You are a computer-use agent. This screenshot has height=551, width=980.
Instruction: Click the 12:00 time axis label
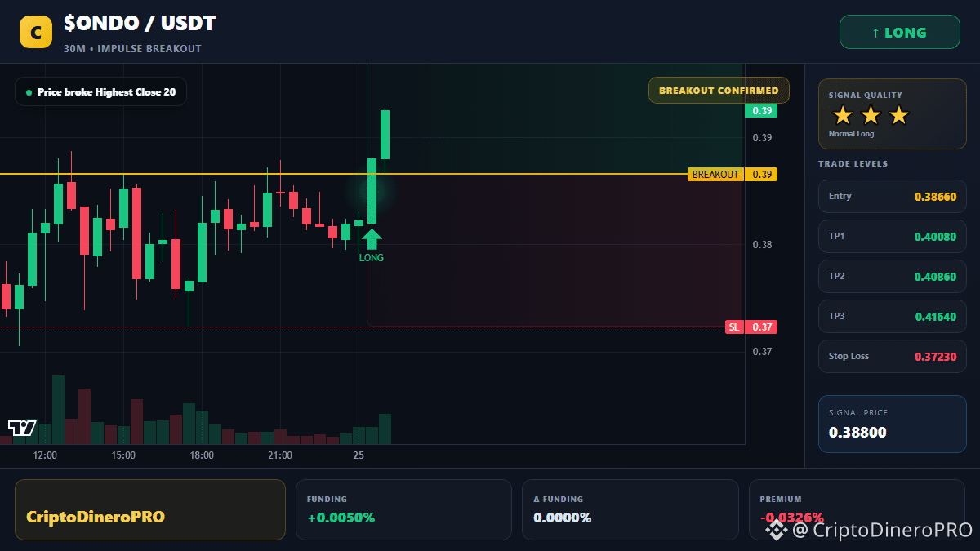click(x=45, y=455)
